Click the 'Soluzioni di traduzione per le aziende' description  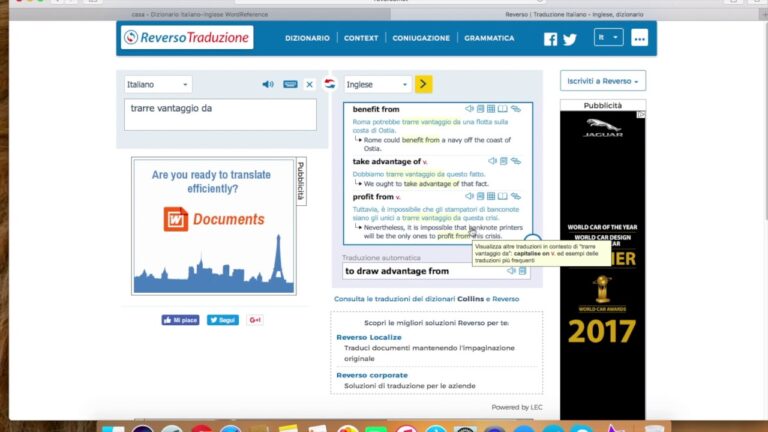pyautogui.click(x=409, y=385)
